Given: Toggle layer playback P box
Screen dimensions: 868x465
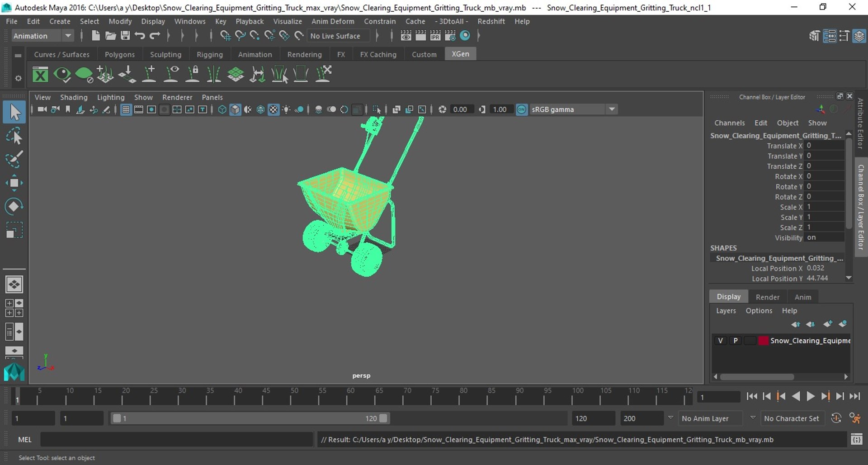Looking at the screenshot, I should click(736, 341).
